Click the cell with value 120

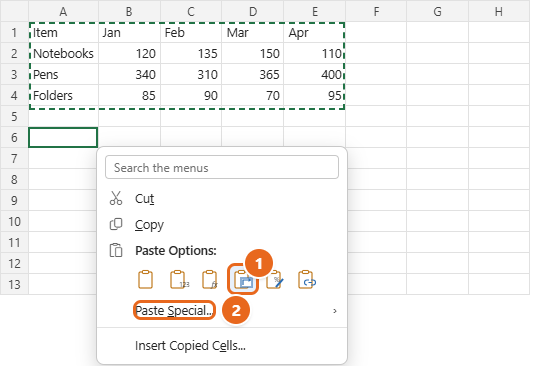click(129, 54)
